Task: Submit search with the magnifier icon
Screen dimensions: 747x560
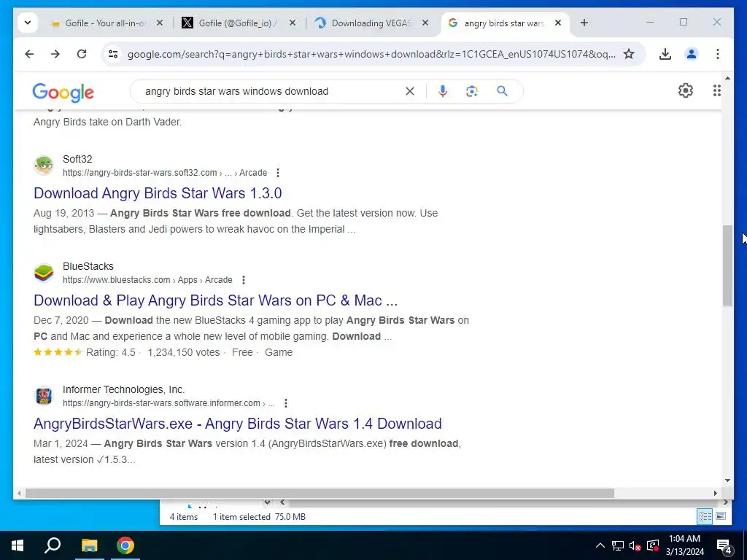Action: tap(502, 91)
